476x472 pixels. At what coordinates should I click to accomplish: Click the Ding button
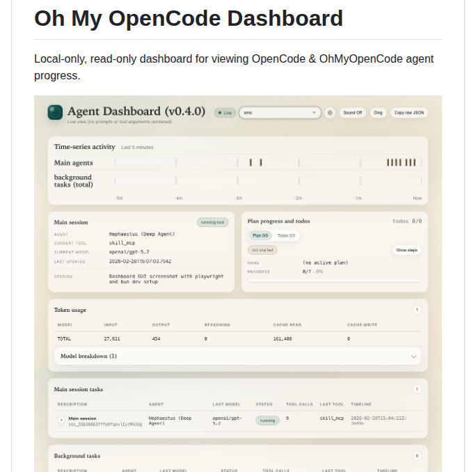pos(378,113)
